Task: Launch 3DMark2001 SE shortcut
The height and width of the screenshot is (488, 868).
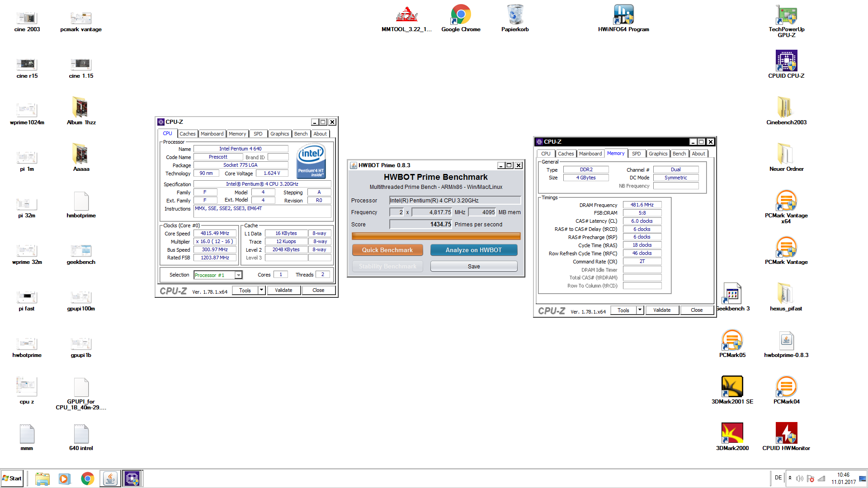Action: coord(732,390)
